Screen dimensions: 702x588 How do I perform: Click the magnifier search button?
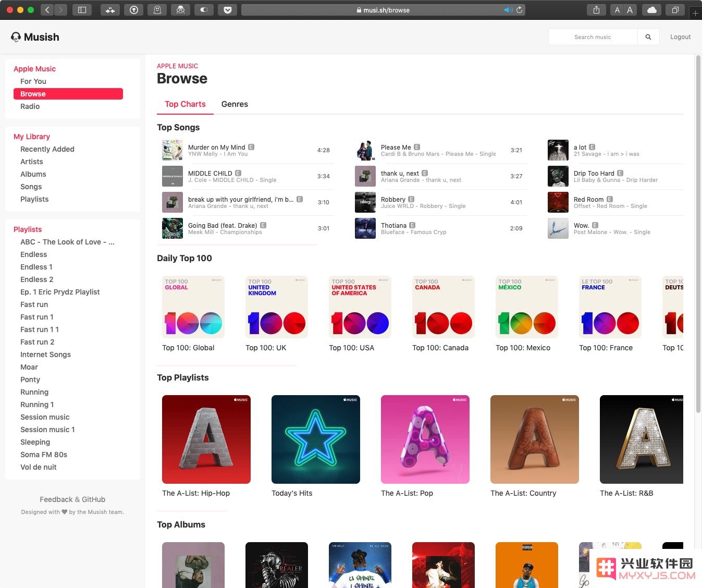(x=648, y=37)
